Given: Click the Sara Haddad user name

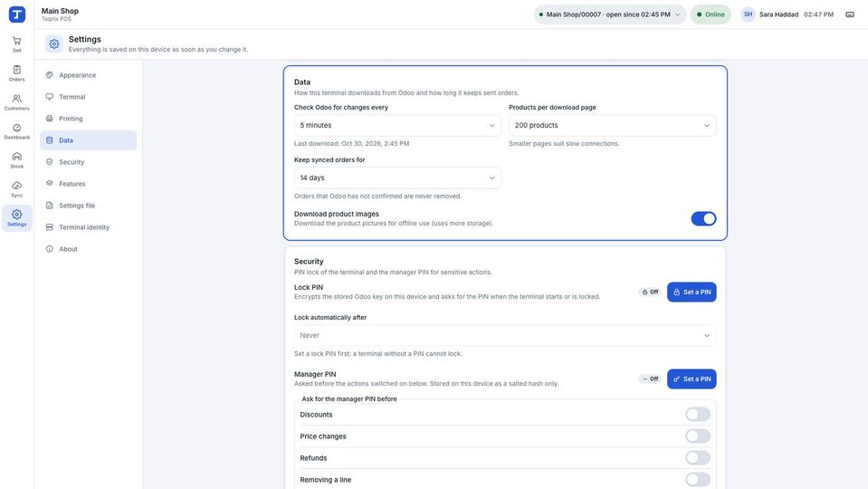Looking at the screenshot, I should pyautogui.click(x=778, y=14).
